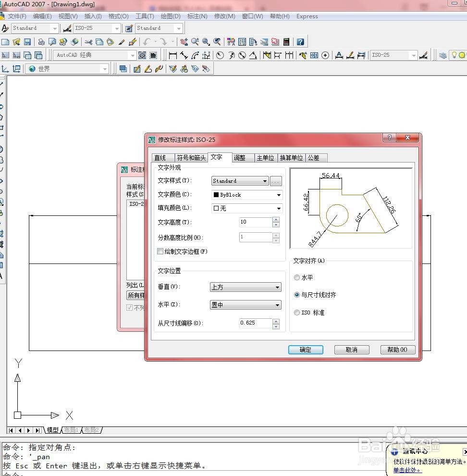Select the Save icon on the Standard toolbar
Screen dimensions: 467x476
coord(28,42)
